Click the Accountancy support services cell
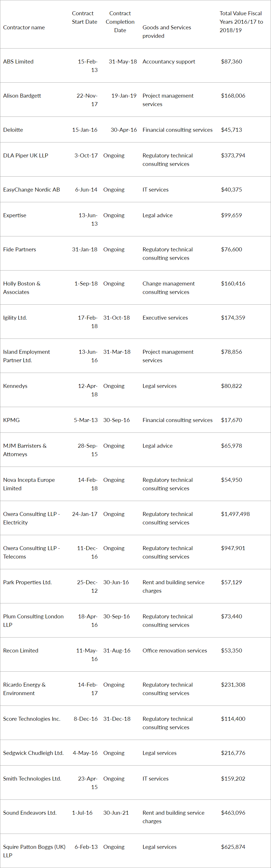The width and height of the screenshot is (271, 868). click(169, 62)
